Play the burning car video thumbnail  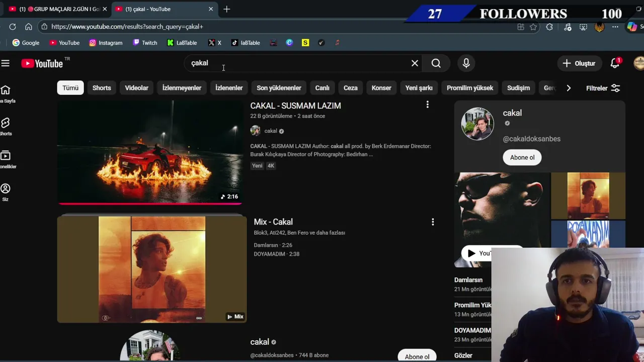pos(150,152)
